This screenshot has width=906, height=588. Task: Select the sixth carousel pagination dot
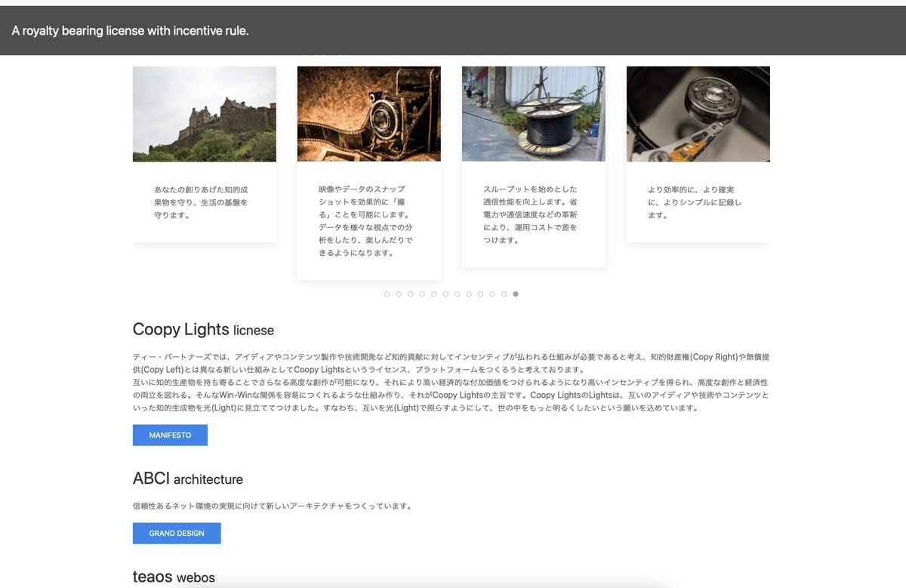(x=445, y=294)
